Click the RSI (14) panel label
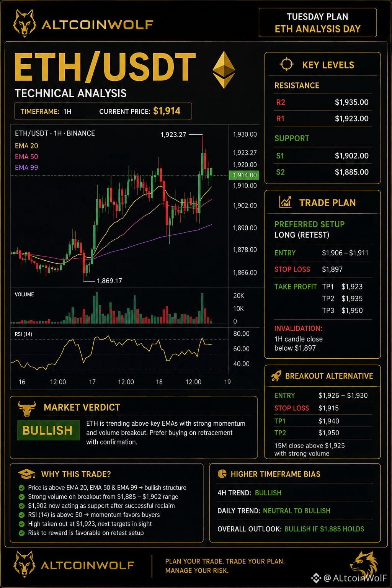Image resolution: width=392 pixels, height=588 pixels. tap(23, 334)
